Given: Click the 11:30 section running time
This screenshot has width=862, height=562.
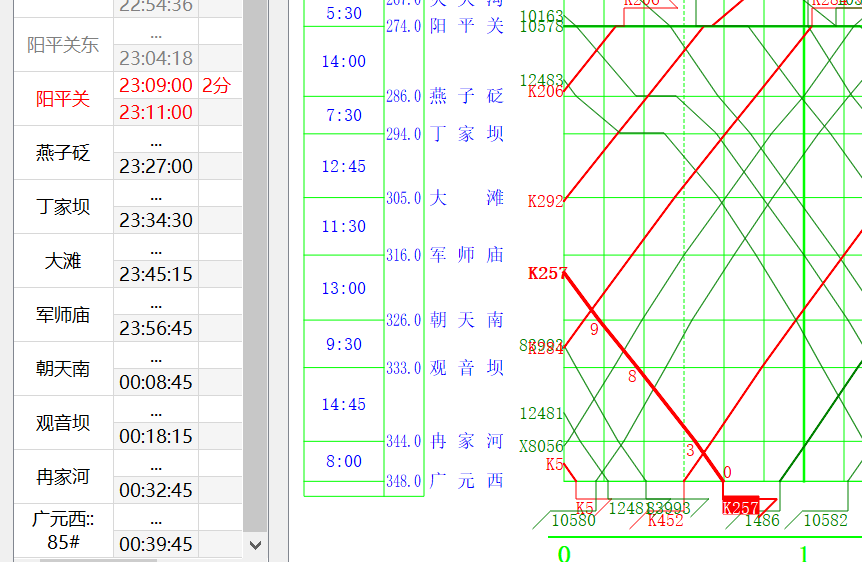Looking at the screenshot, I should pyautogui.click(x=344, y=226).
